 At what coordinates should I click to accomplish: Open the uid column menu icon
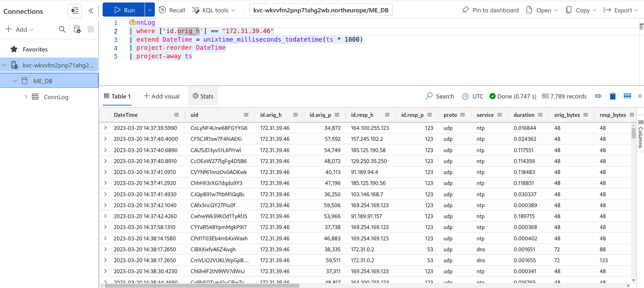coord(246,115)
